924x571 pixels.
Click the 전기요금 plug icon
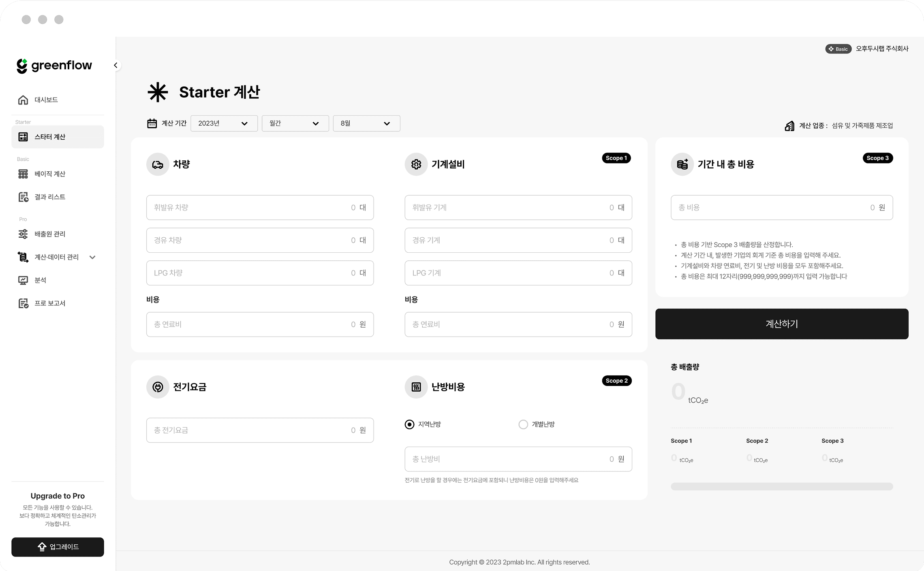[158, 387]
